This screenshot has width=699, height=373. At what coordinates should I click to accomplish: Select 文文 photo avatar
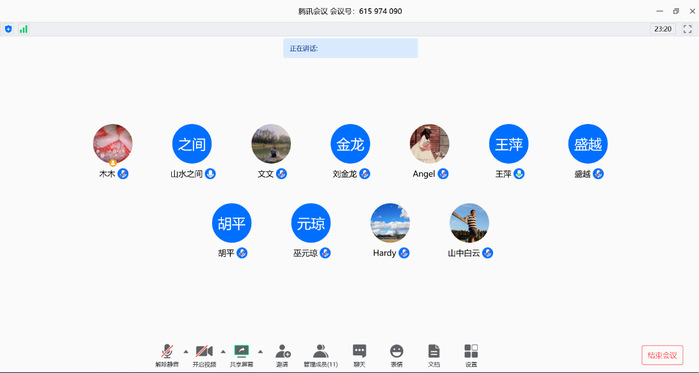(271, 143)
